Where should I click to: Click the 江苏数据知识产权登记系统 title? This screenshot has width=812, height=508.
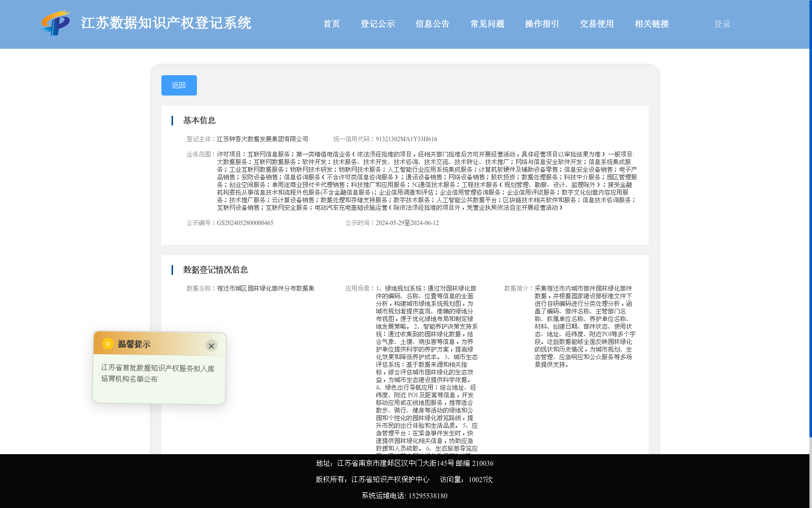point(166,23)
